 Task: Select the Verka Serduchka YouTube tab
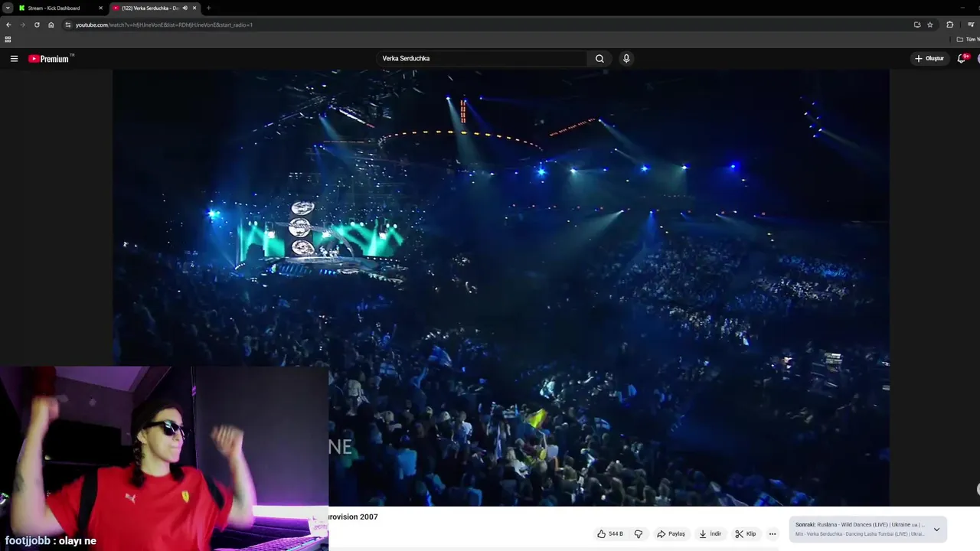[153, 8]
